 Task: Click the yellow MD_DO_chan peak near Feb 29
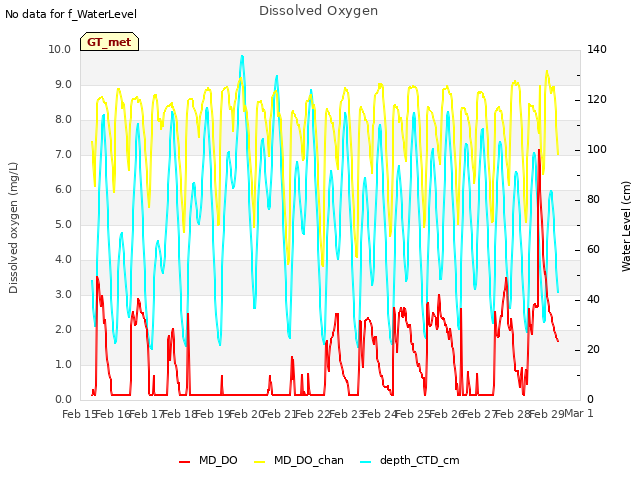547,71
